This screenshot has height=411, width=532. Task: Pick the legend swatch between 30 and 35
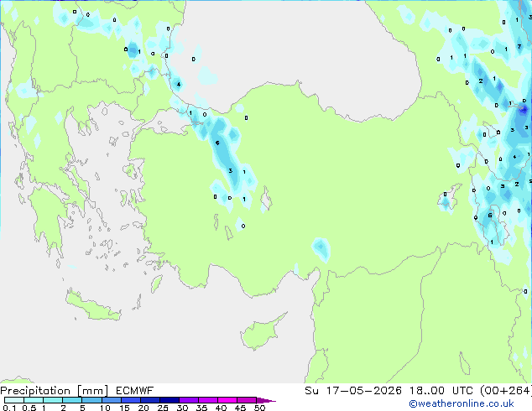pyautogui.click(x=189, y=400)
